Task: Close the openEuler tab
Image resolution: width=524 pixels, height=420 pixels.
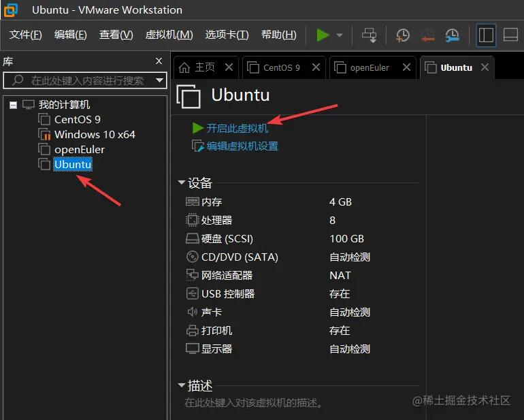Action: 406,67
